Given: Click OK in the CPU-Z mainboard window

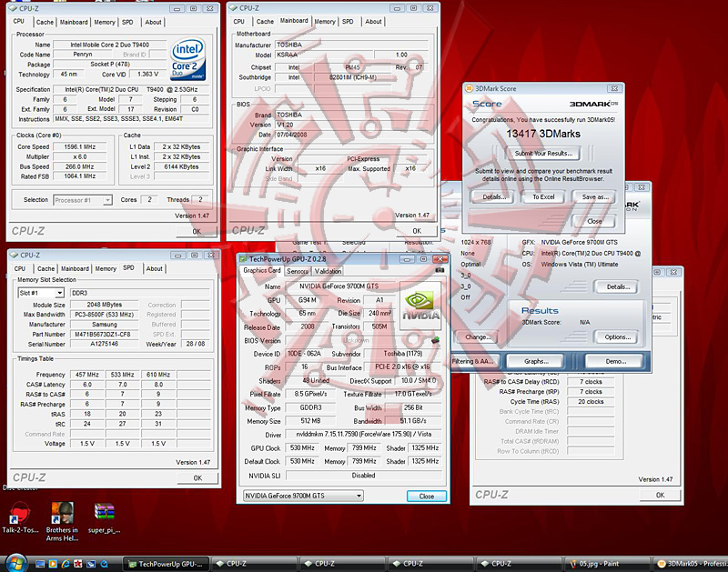Looking at the screenshot, I should [x=417, y=231].
